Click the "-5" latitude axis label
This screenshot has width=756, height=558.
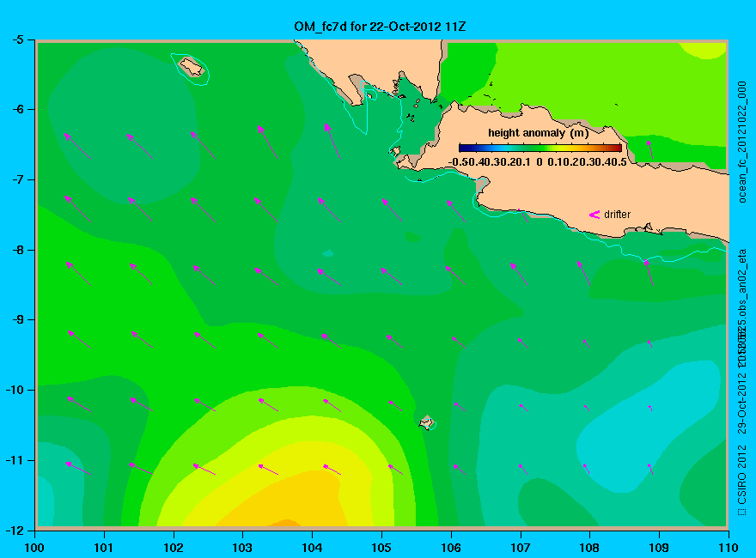click(18, 39)
